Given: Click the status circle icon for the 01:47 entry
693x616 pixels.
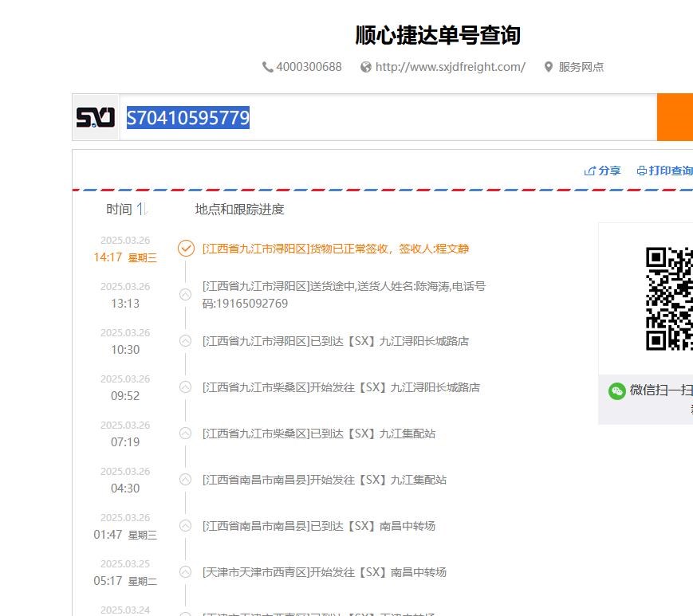Looking at the screenshot, I should point(186,526).
